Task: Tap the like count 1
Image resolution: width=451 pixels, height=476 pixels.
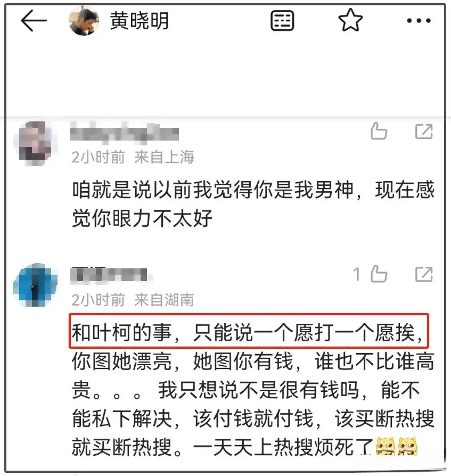Action: pyautogui.click(x=357, y=274)
